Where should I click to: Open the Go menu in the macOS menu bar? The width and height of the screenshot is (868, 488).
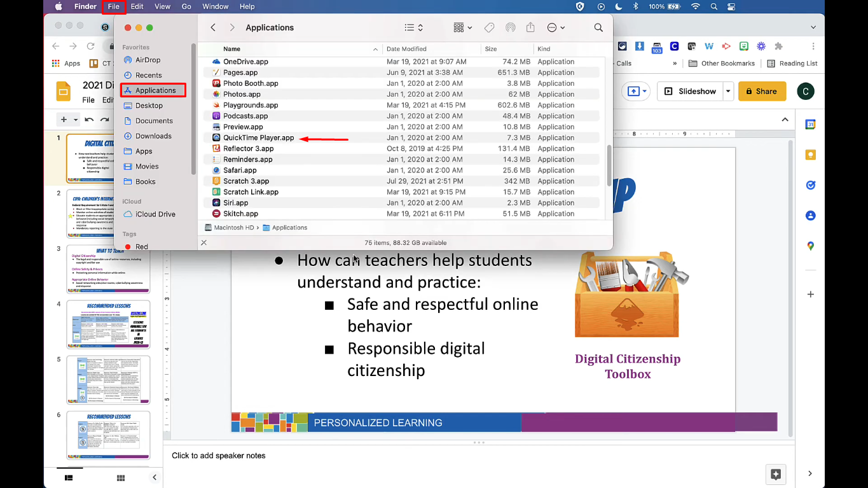pos(186,6)
